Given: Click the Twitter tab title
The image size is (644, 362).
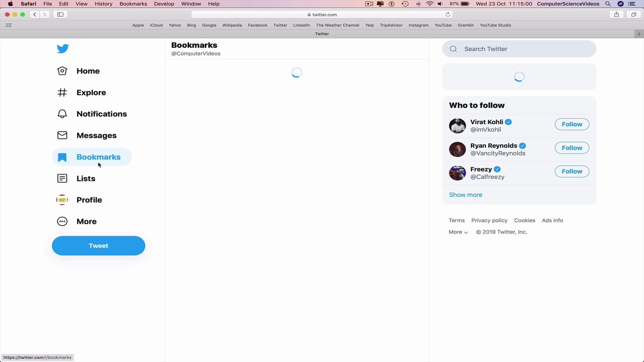Looking at the screenshot, I should point(322,34).
